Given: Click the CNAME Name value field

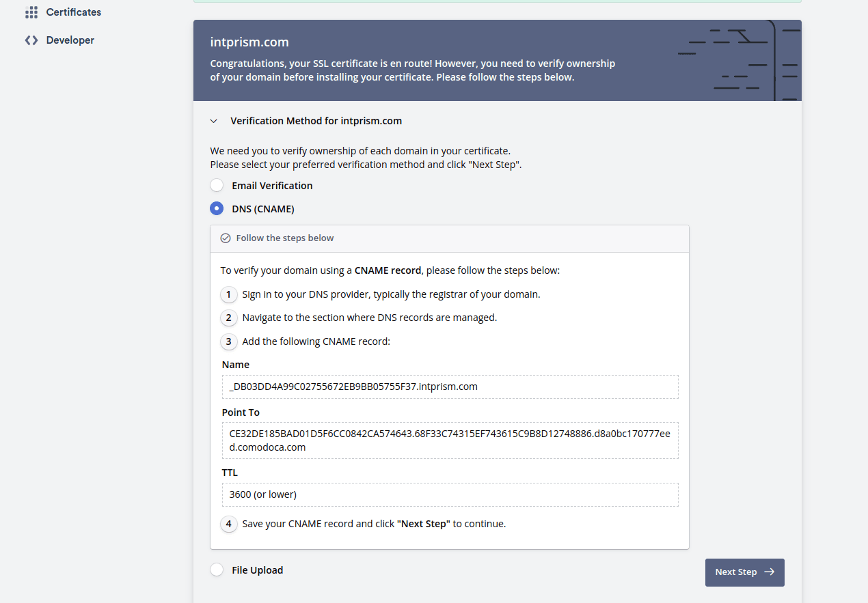Looking at the screenshot, I should 450,387.
